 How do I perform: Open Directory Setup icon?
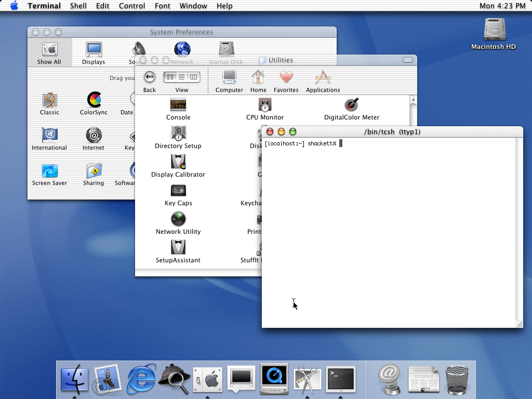178,134
